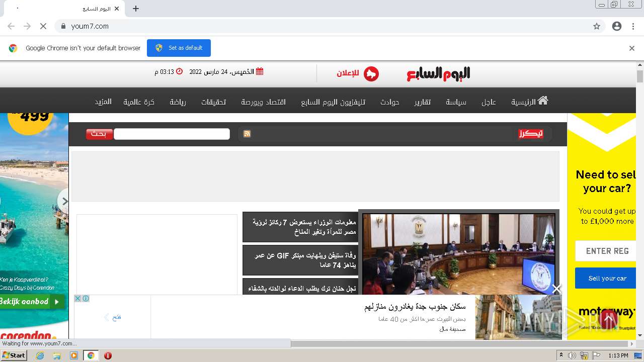
Task: Click the address bar URL youm7.com
Action: [90, 26]
